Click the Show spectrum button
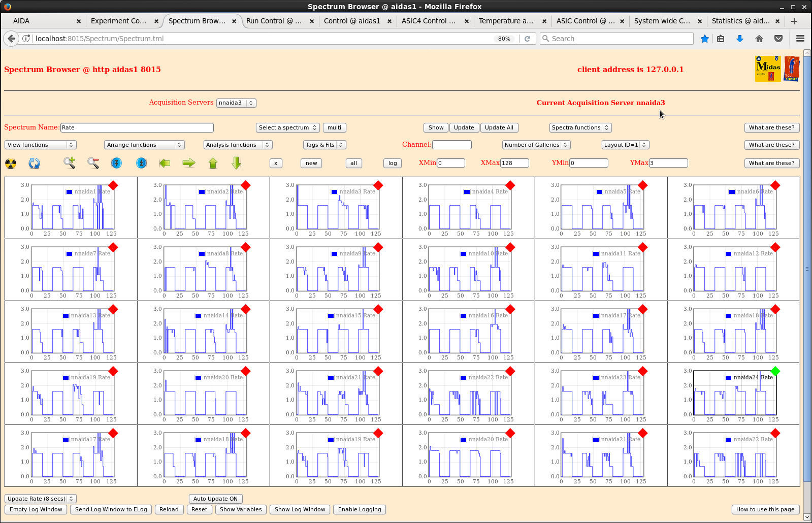This screenshot has width=812, height=523. click(x=436, y=127)
